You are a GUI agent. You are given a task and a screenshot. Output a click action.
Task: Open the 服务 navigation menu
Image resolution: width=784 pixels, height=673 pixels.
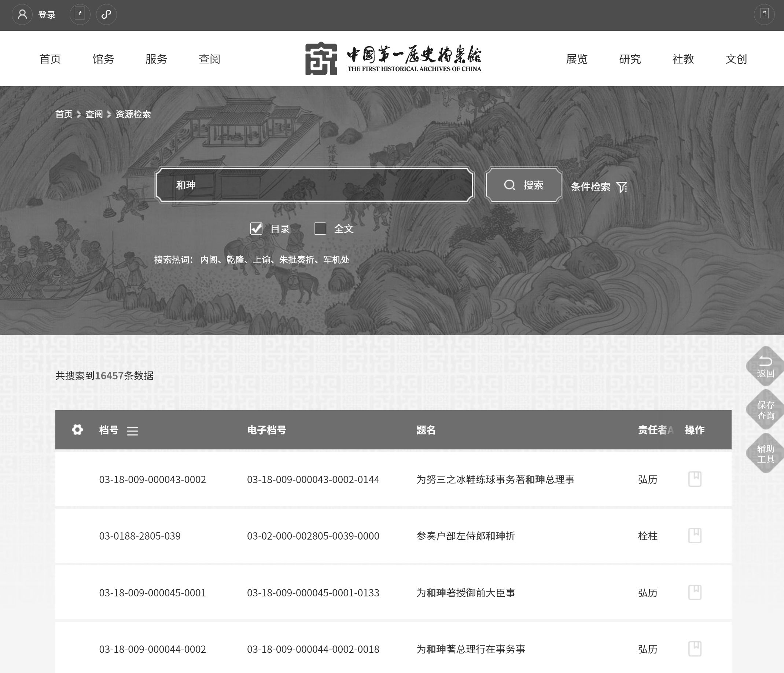[156, 59]
